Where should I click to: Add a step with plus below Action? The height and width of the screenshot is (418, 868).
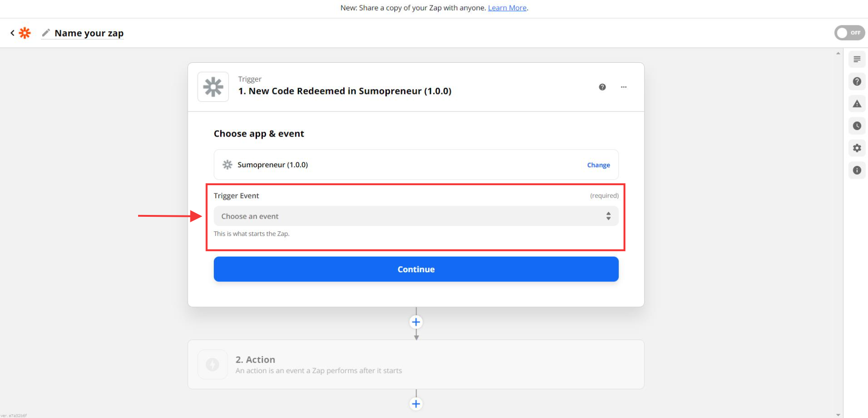(x=416, y=404)
